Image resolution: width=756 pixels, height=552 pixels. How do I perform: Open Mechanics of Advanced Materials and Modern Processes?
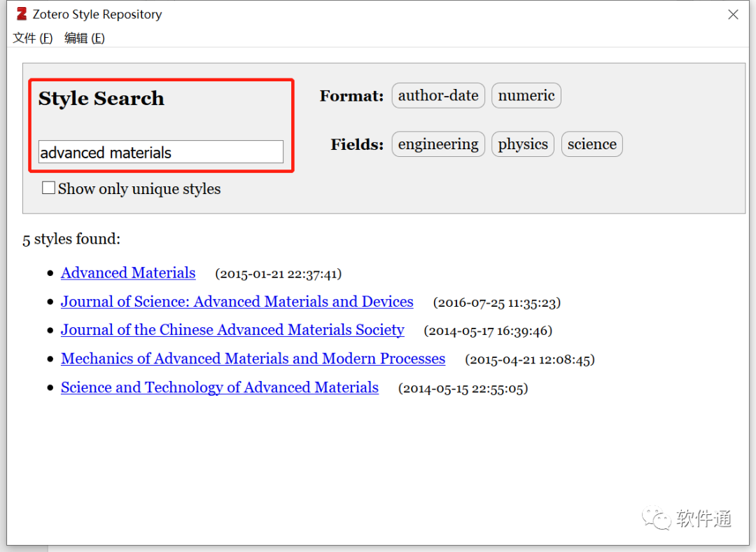tap(253, 359)
